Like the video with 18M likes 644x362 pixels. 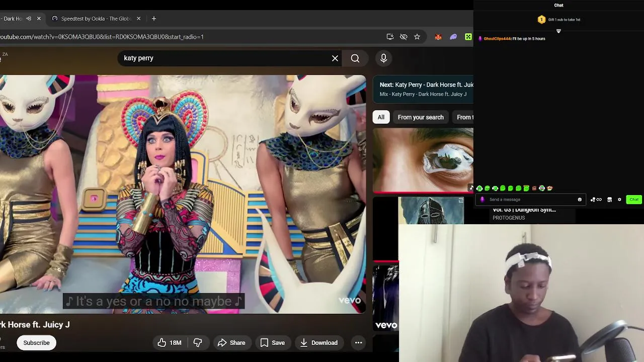[x=170, y=343]
